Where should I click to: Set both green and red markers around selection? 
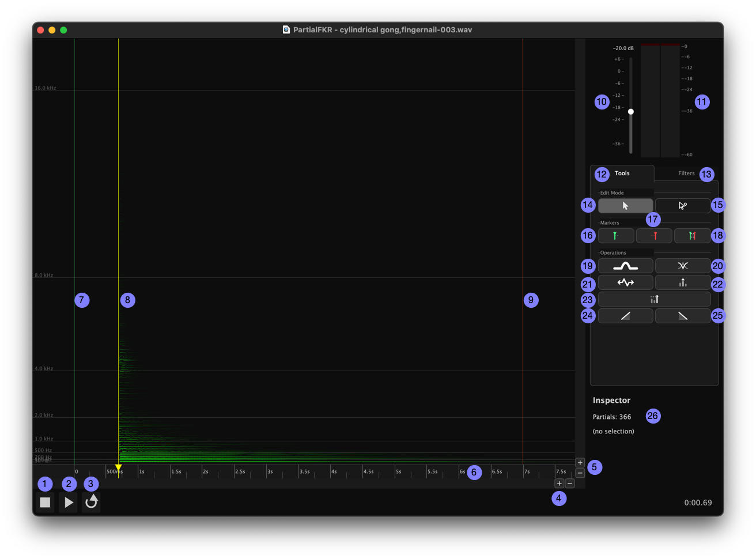[692, 236]
